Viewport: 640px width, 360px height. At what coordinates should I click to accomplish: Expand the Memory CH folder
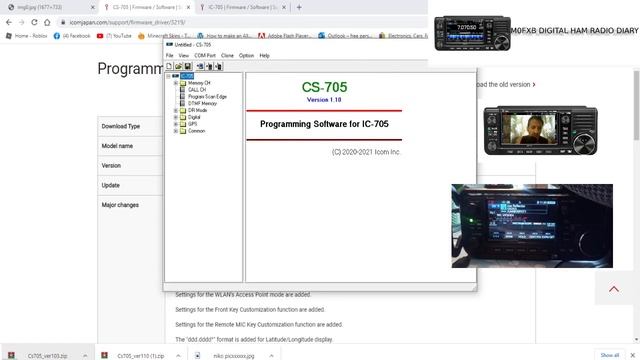(176, 83)
